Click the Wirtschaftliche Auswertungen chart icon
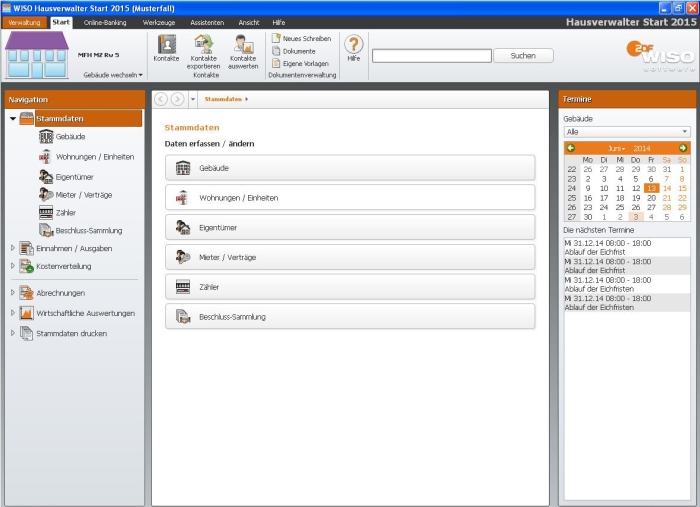The width and height of the screenshot is (700, 507). (26, 313)
